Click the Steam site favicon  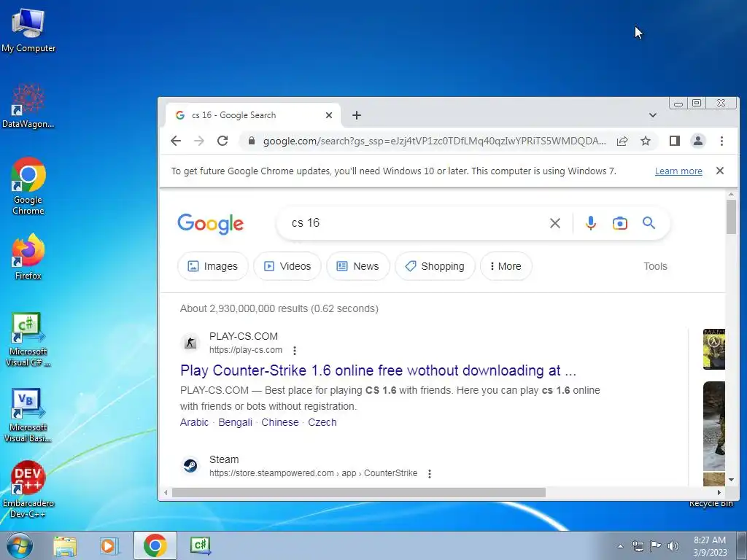point(190,466)
